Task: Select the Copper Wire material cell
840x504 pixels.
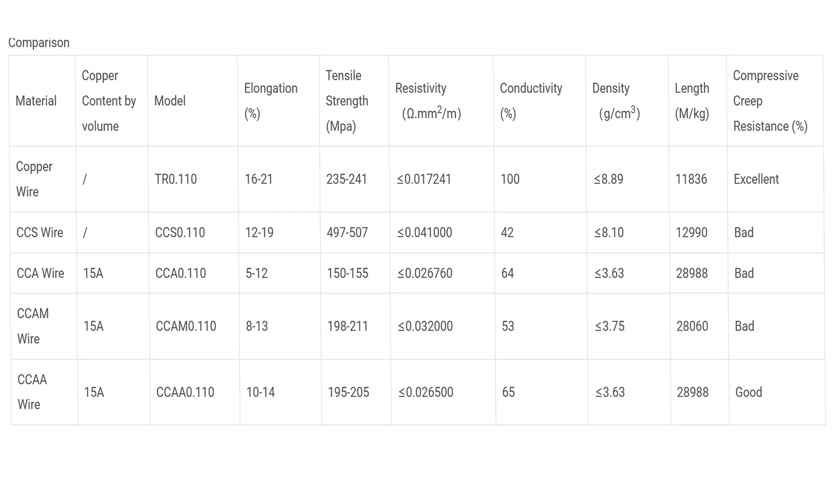Action: click(34, 179)
